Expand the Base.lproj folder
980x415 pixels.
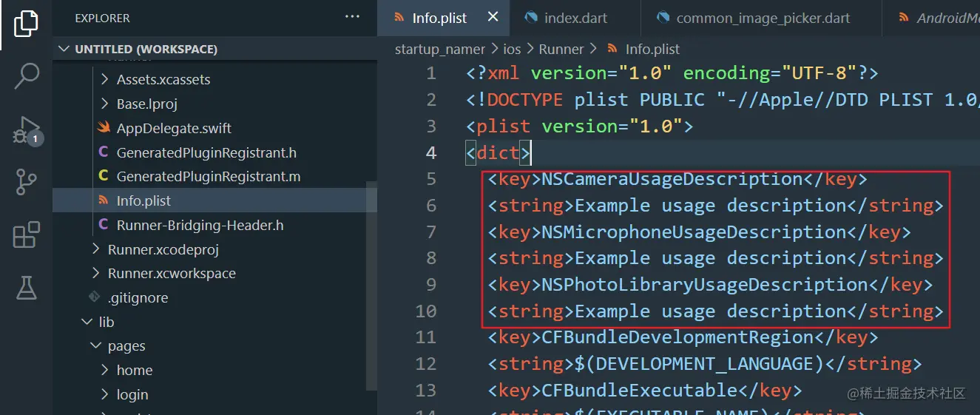pyautogui.click(x=104, y=104)
